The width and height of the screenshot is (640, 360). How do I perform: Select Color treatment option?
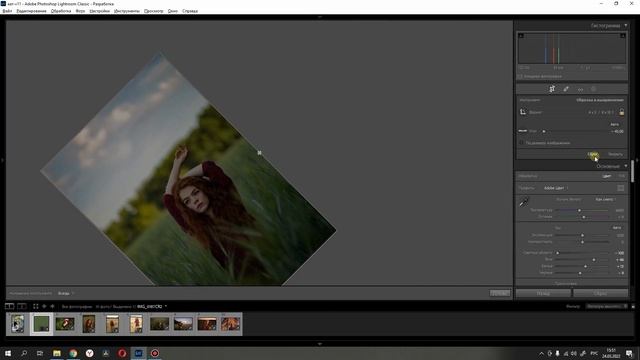pyautogui.click(x=607, y=176)
